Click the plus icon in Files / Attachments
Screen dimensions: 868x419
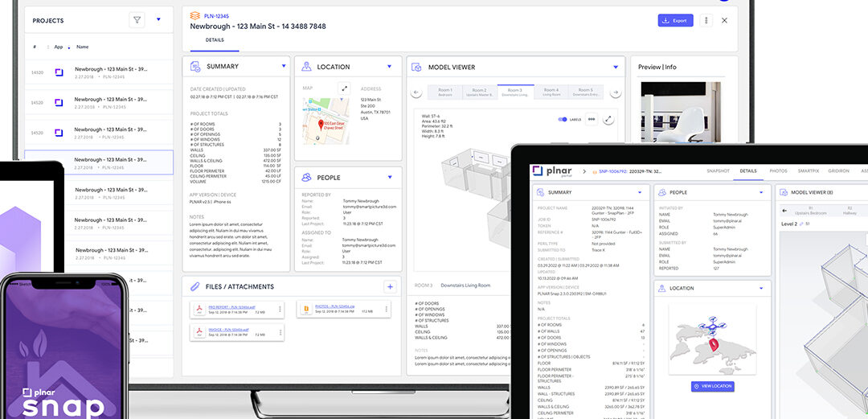point(389,286)
